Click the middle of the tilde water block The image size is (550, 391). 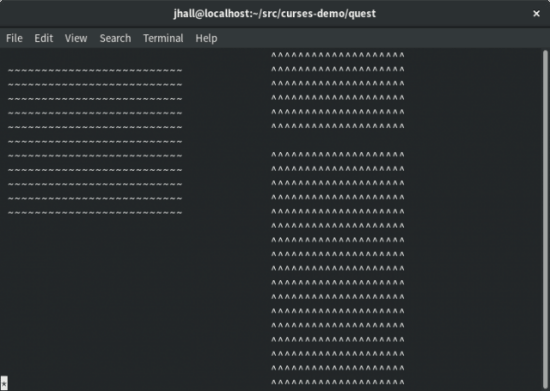95,142
